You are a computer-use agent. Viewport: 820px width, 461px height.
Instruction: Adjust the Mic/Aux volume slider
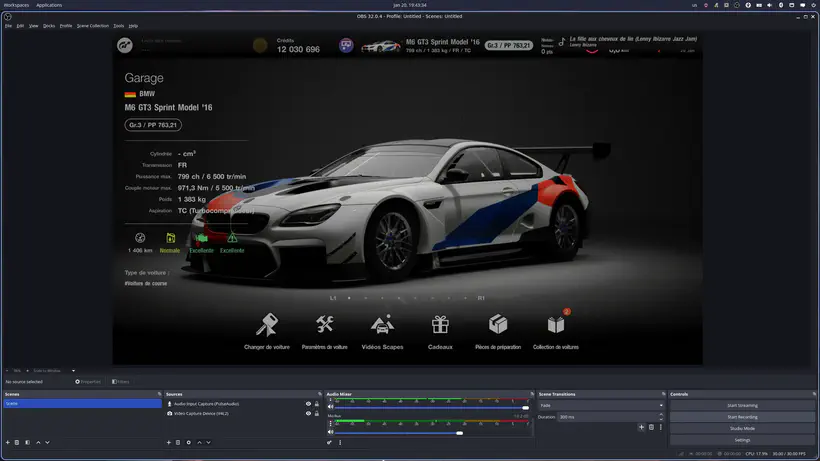pos(459,433)
